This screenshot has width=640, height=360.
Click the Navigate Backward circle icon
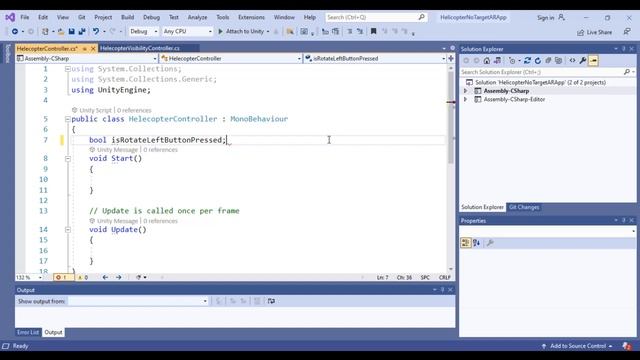coord(15,31)
